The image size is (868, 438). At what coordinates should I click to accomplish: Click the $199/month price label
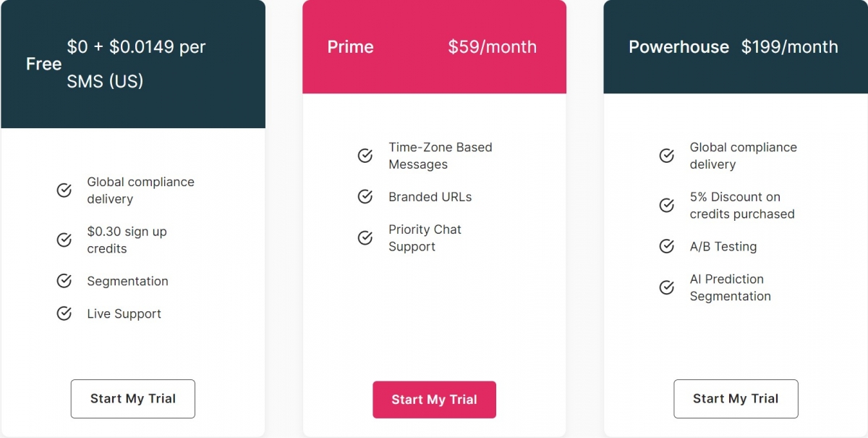pyautogui.click(x=789, y=47)
